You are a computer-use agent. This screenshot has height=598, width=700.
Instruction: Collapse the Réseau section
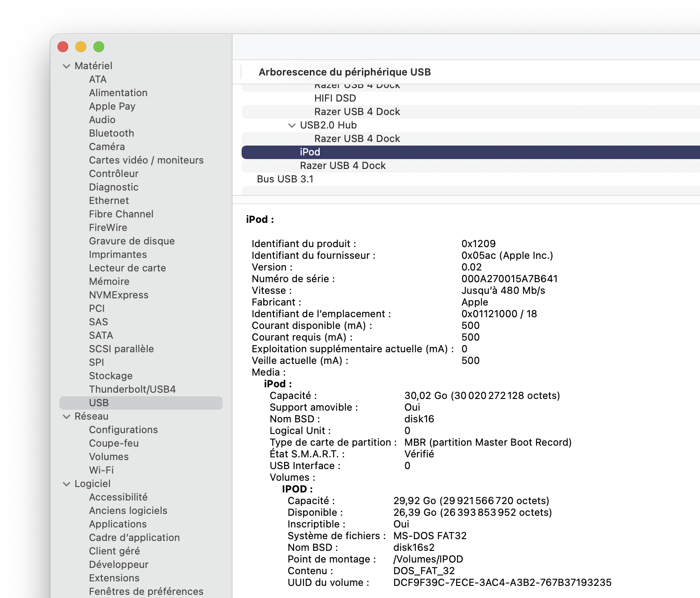[x=66, y=416]
